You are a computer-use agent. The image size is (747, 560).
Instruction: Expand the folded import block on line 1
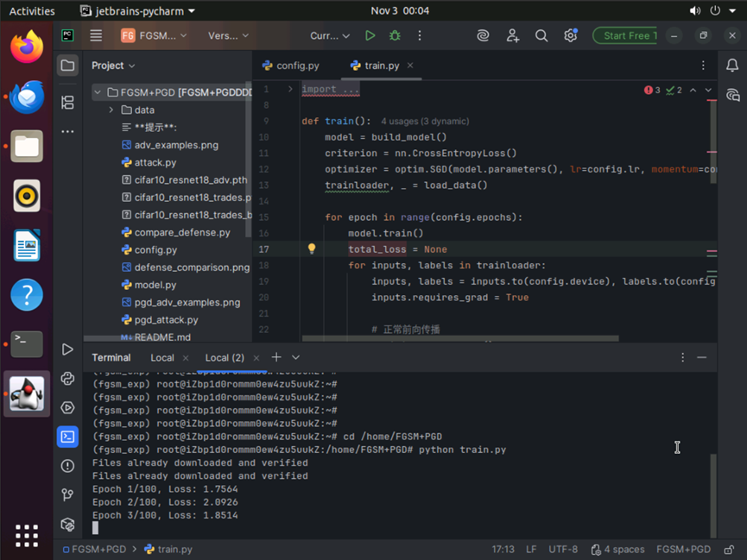click(x=290, y=89)
